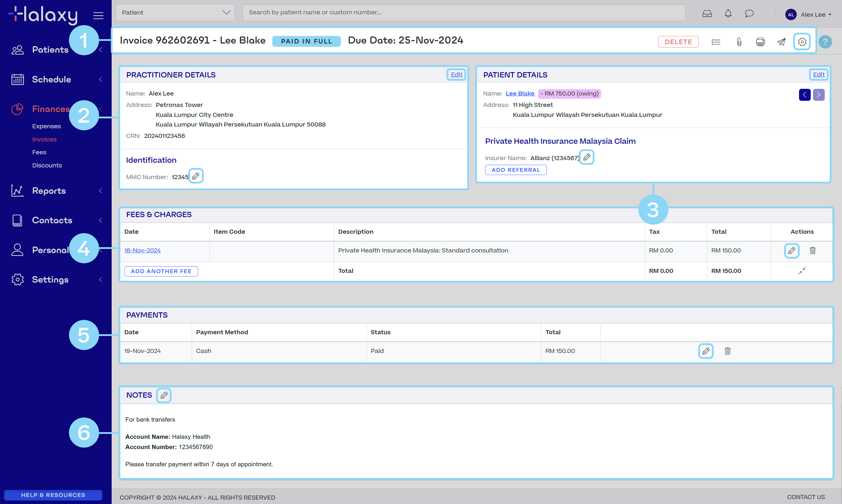Open the Alex Lee account dropdown

(x=815, y=15)
